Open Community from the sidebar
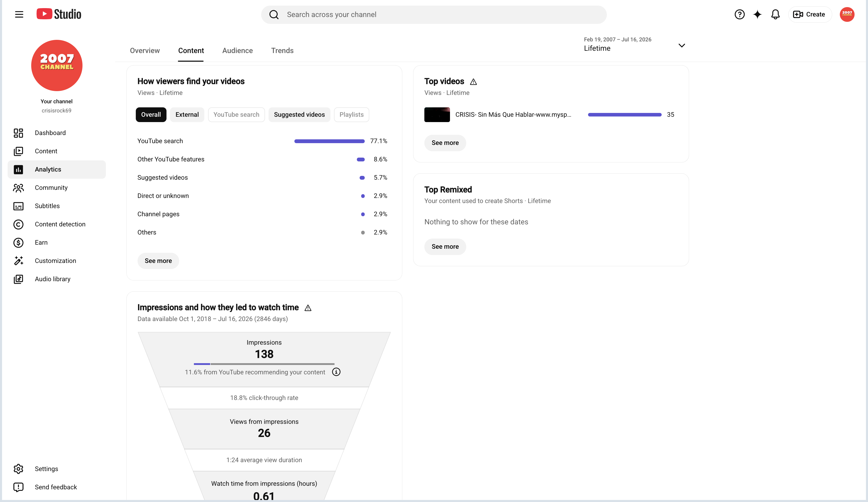 tap(57, 188)
